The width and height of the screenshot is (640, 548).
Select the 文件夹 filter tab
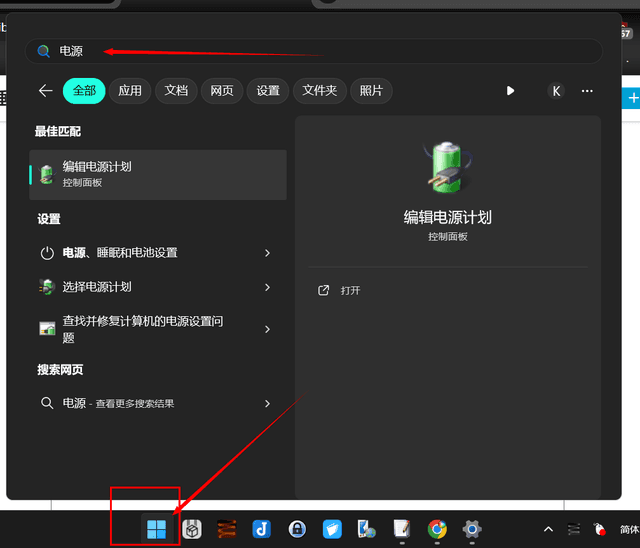tap(320, 91)
